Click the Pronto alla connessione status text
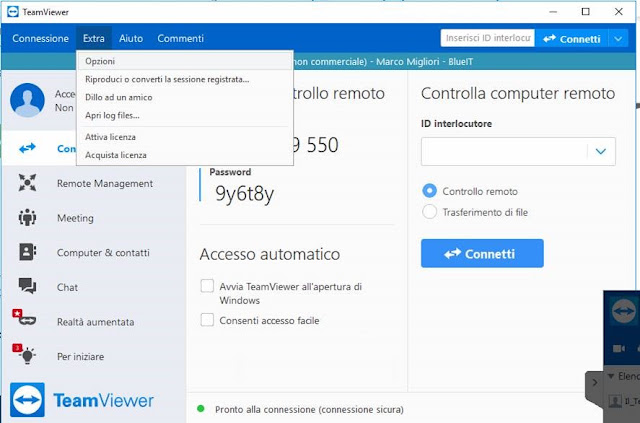The height and width of the screenshot is (423, 640). (309, 409)
